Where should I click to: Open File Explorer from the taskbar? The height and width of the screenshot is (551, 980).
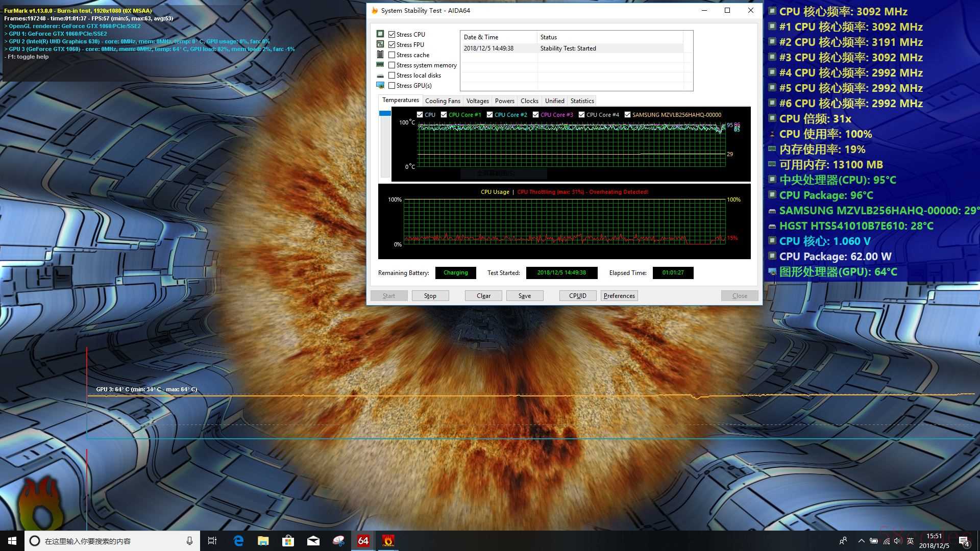point(263,541)
